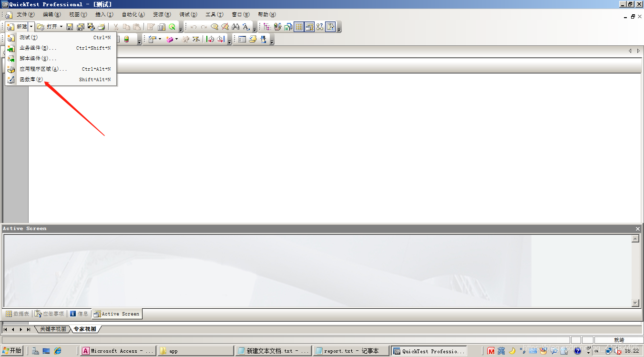644x357 pixels.
Task: Switch to the 应做事项 tab
Action: click(x=50, y=314)
